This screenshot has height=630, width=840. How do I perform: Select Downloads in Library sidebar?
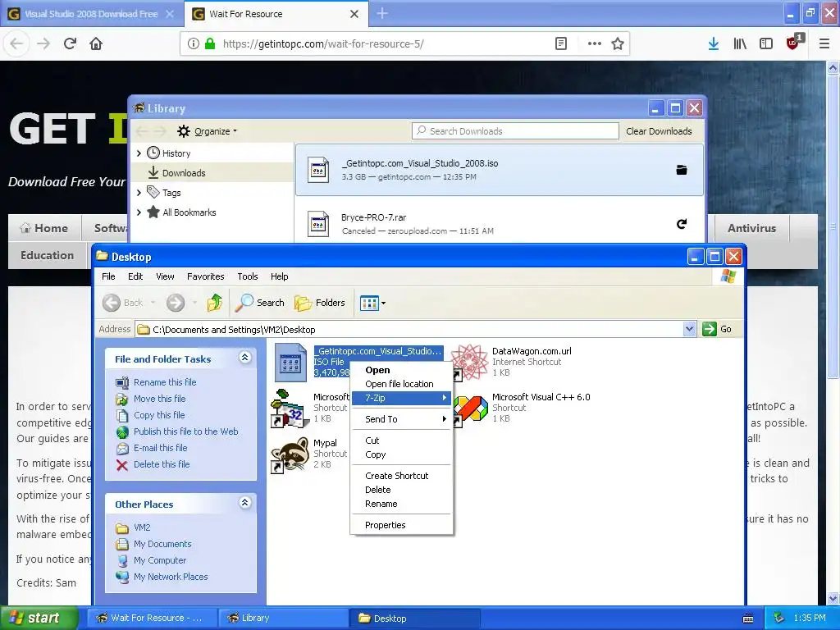(x=212, y=172)
